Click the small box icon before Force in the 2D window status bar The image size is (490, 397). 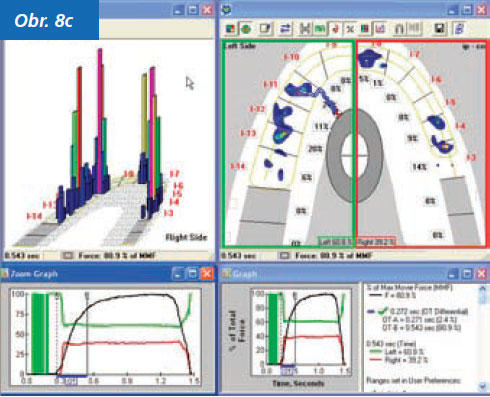[284, 256]
